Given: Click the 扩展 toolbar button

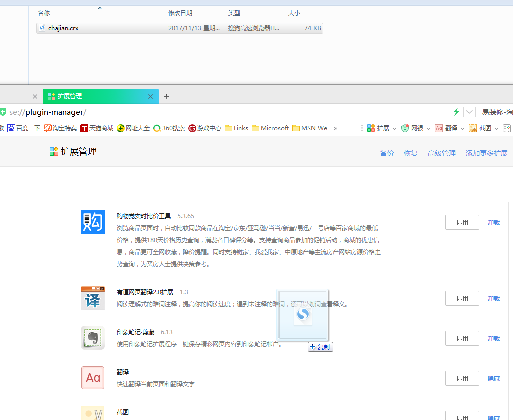Looking at the screenshot, I should pyautogui.click(x=378, y=128).
